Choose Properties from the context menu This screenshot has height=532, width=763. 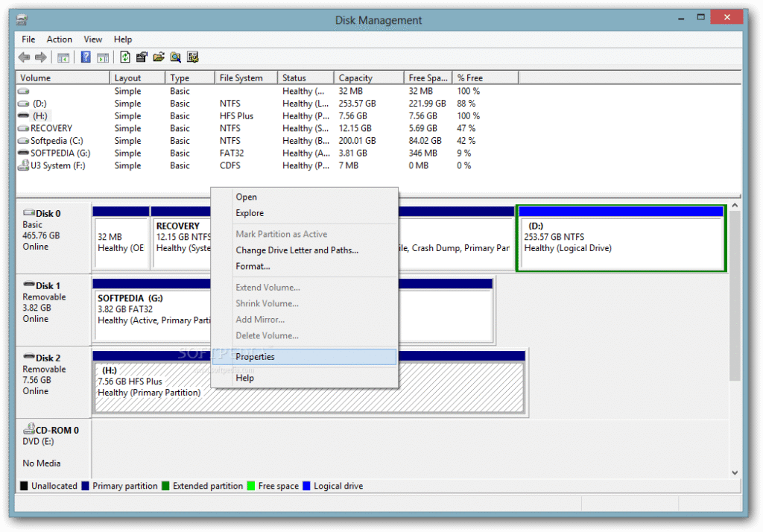coord(255,357)
